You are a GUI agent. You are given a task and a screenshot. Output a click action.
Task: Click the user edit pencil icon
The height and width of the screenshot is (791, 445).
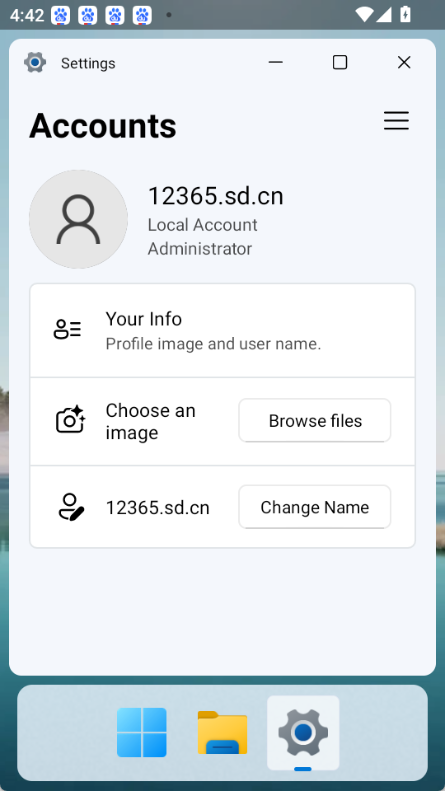point(71,507)
